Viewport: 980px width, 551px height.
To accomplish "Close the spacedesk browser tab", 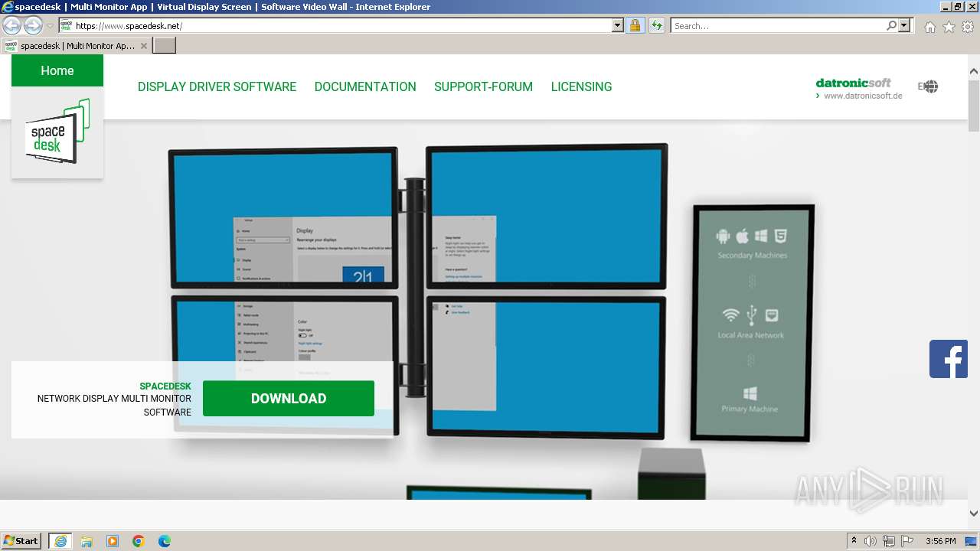I will pos(144,46).
